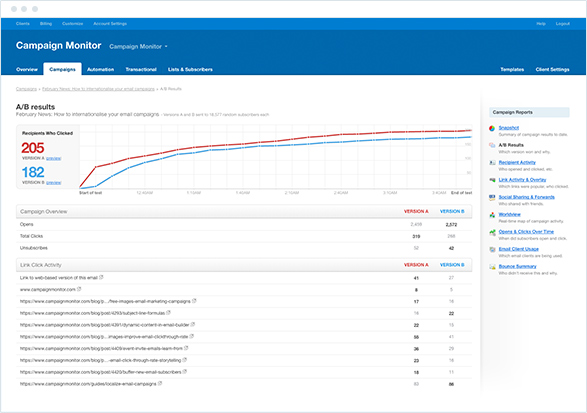The width and height of the screenshot is (587, 413).
Task: Open the Client Settings tab
Action: (x=552, y=69)
